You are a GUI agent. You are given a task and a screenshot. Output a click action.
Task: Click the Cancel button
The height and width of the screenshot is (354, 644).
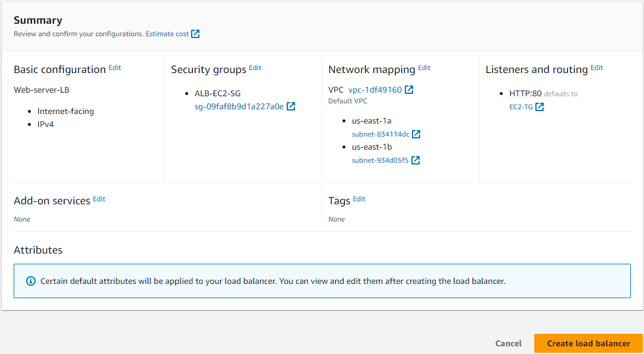click(x=509, y=343)
